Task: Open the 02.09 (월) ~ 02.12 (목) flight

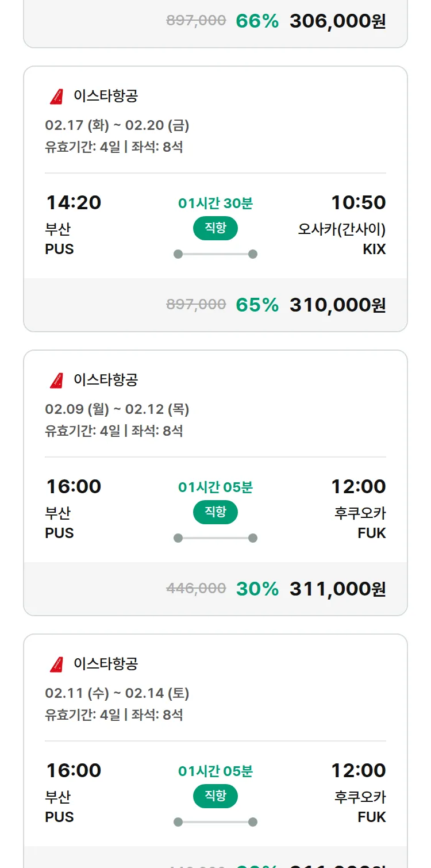Action: pyautogui.click(x=117, y=409)
